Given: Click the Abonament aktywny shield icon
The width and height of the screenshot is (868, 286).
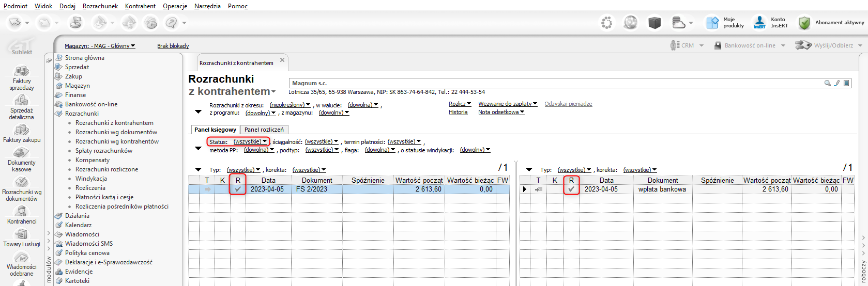Looking at the screenshot, I should point(804,23).
